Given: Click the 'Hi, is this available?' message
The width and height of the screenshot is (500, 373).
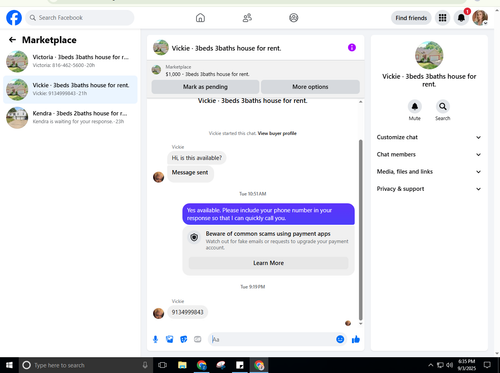Looking at the screenshot, I should [x=197, y=158].
